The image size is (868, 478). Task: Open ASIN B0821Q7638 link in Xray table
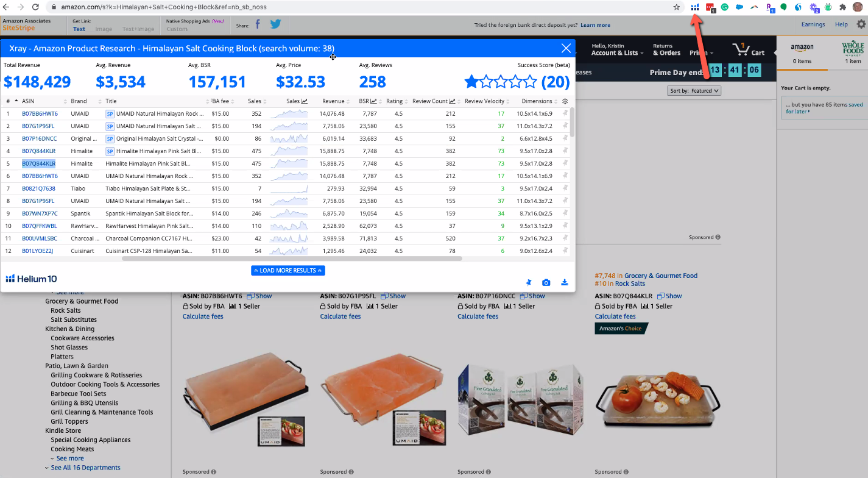click(38, 188)
